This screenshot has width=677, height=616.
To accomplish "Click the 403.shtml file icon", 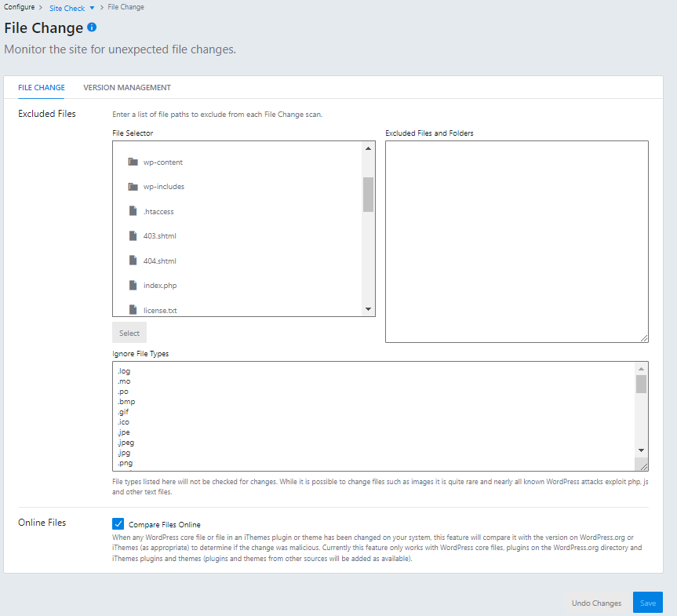I will coord(133,235).
